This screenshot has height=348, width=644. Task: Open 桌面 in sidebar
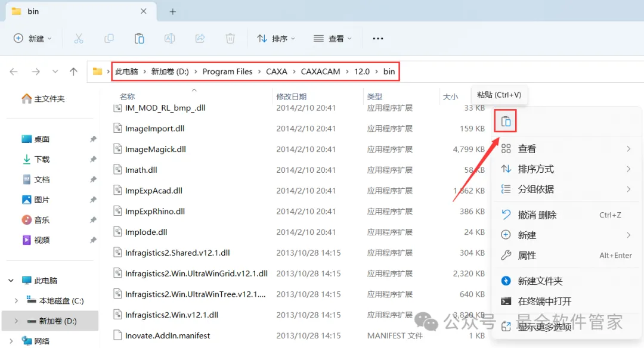click(x=36, y=139)
